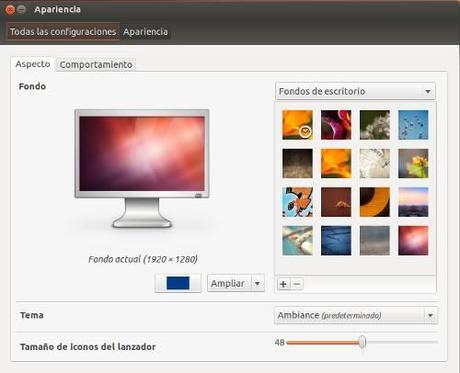Minimize the Apariencia window
Screen dimensions: 460x373
click(22, 9)
